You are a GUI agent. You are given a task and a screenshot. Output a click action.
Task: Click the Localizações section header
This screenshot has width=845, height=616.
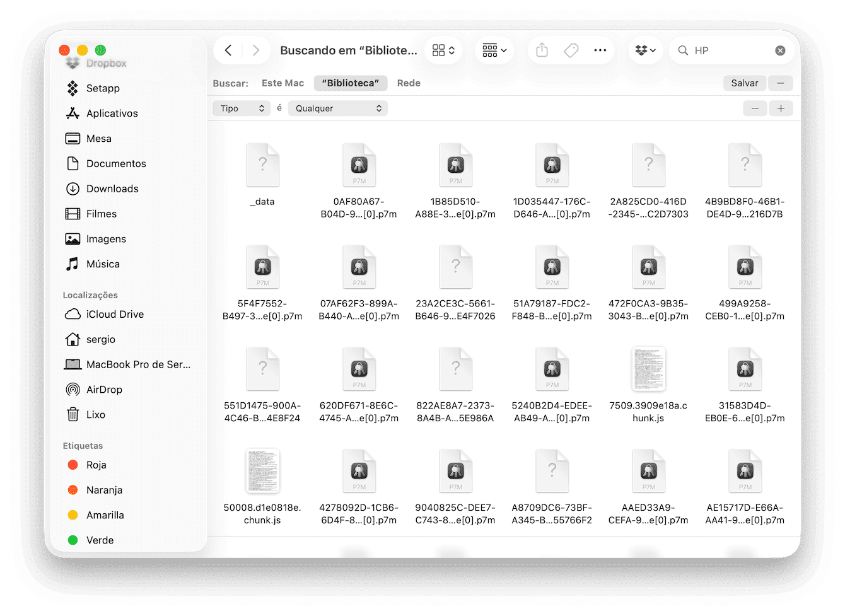tap(90, 295)
